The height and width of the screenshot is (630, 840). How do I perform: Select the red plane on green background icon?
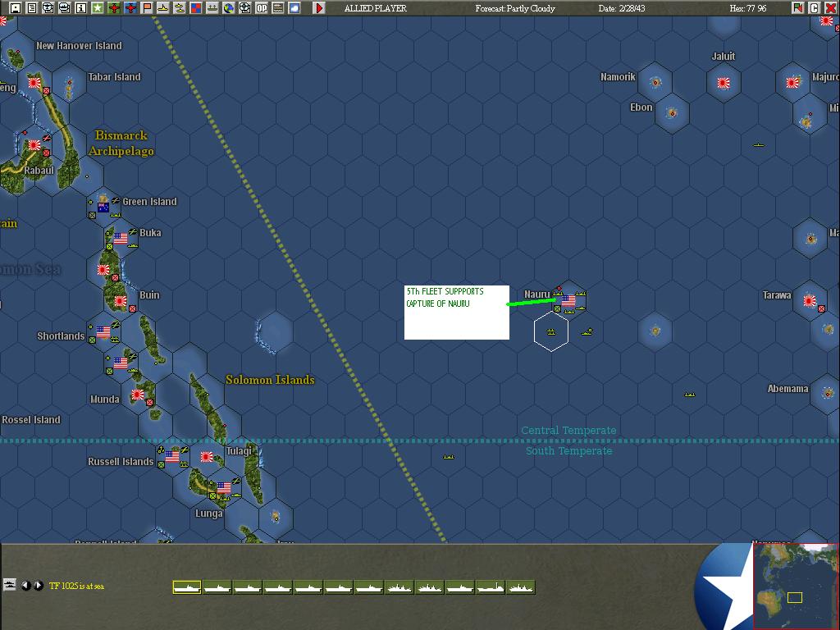tap(114, 8)
